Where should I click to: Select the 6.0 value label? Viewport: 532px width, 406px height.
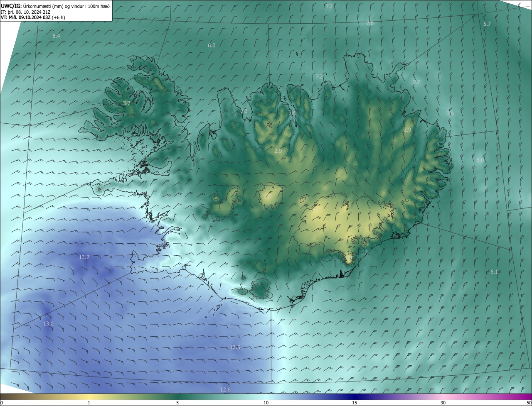click(212, 45)
